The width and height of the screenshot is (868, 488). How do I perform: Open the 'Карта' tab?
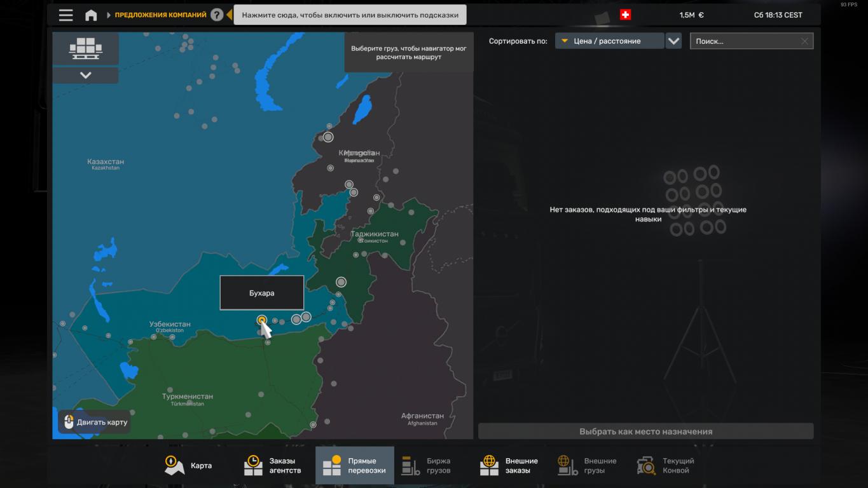[x=188, y=466]
